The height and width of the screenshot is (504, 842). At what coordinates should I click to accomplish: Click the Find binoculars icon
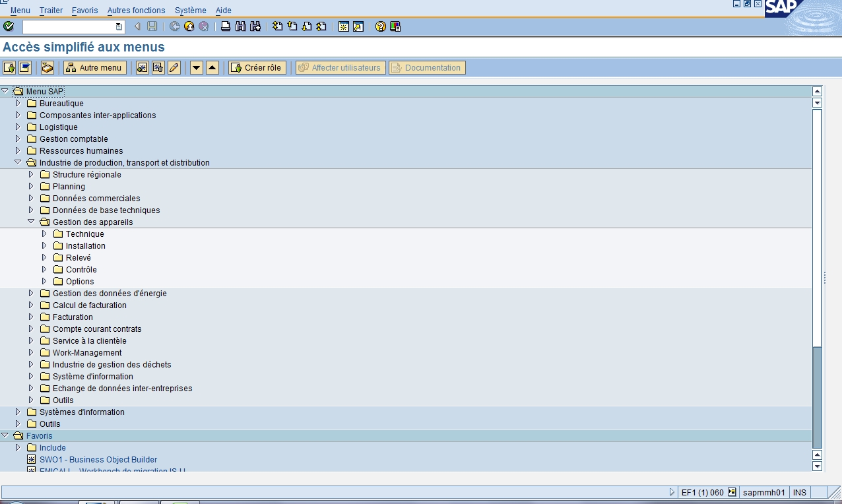tap(240, 26)
